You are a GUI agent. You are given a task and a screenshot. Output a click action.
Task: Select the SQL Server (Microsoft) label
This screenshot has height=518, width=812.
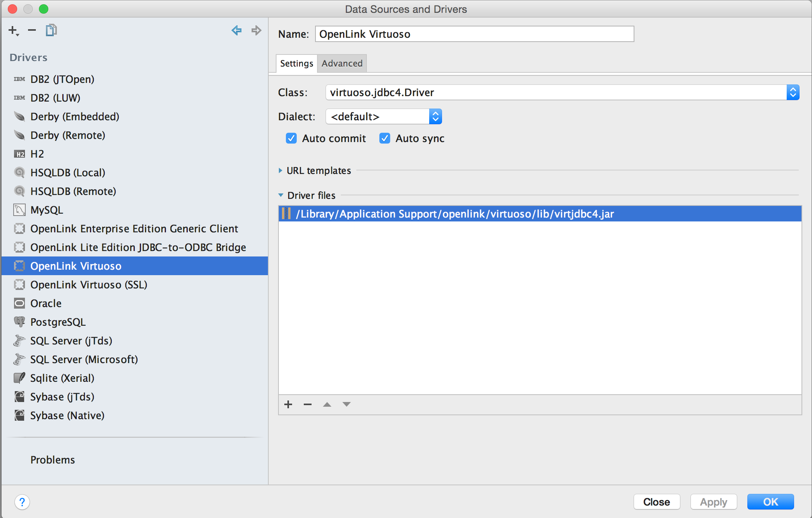coord(84,359)
